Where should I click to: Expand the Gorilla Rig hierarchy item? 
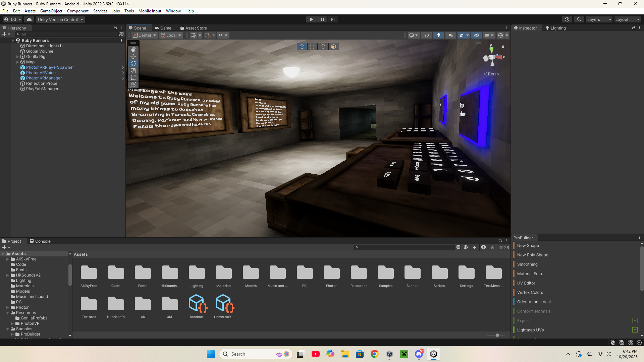[x=18, y=57]
